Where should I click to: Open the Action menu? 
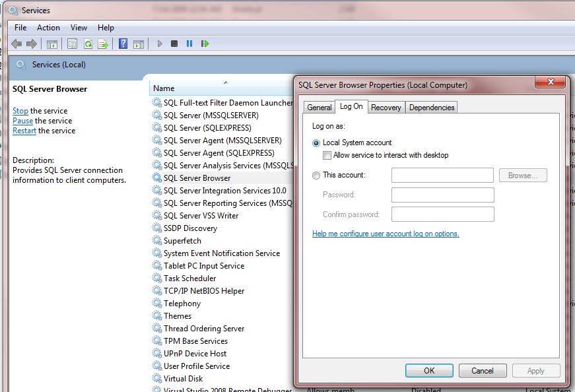click(48, 28)
